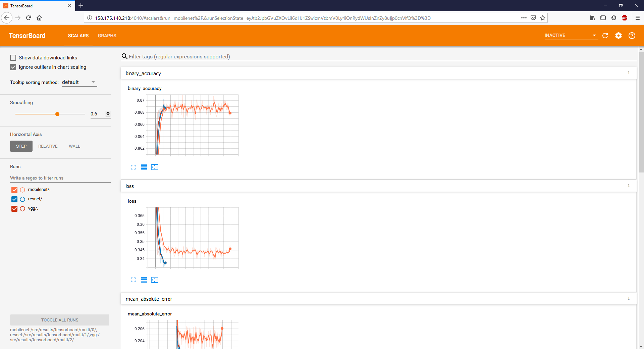This screenshot has width=644, height=349.
Task: Show site information for the URL
Action: point(90,18)
